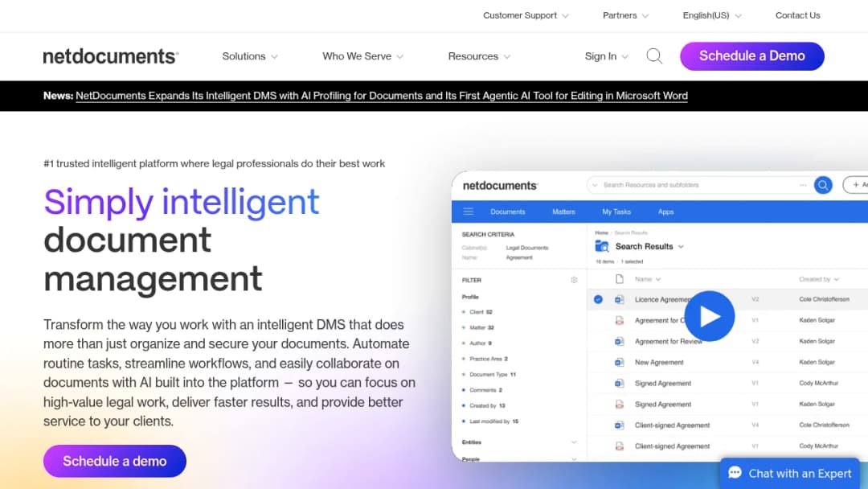Expand the Customer Support dropdown
This screenshot has width=868, height=489.
[526, 15]
